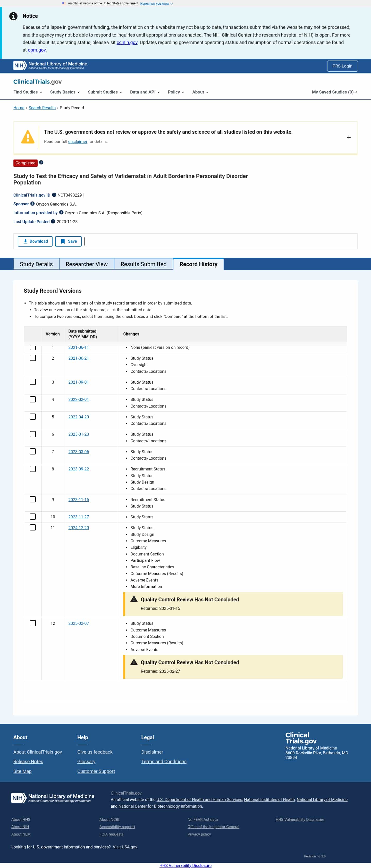The width and height of the screenshot is (371, 868).
Task: Select the version 11 checkbox
Action: click(33, 527)
